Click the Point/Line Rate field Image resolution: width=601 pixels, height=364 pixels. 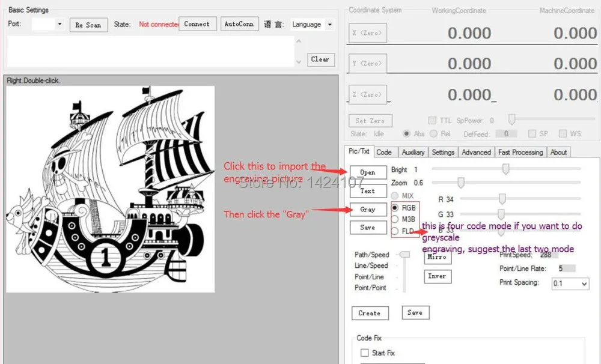pyautogui.click(x=566, y=268)
